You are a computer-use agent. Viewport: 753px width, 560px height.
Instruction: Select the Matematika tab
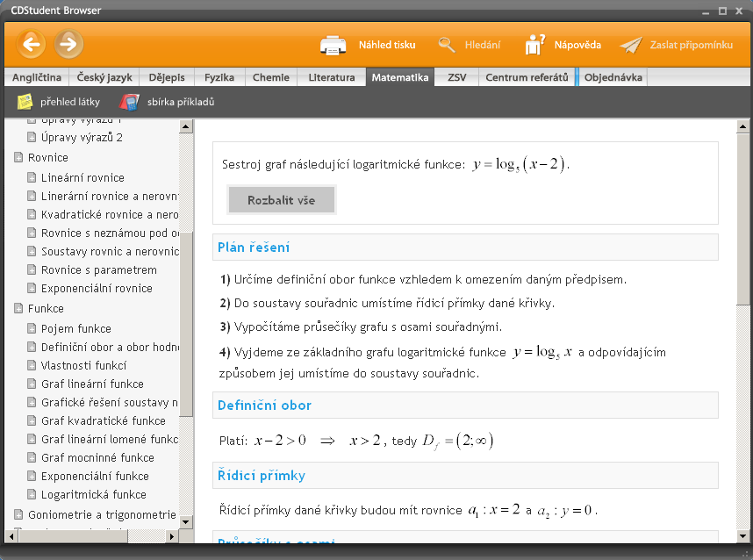pos(400,77)
